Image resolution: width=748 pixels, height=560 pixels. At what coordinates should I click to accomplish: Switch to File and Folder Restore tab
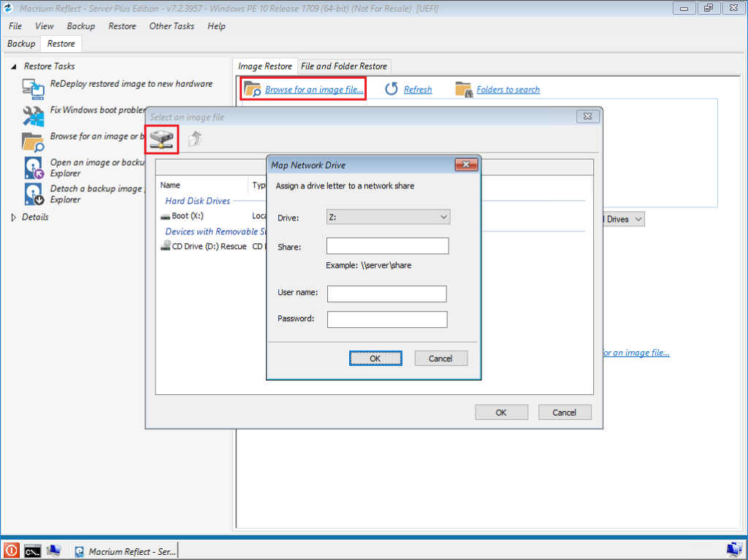[344, 66]
